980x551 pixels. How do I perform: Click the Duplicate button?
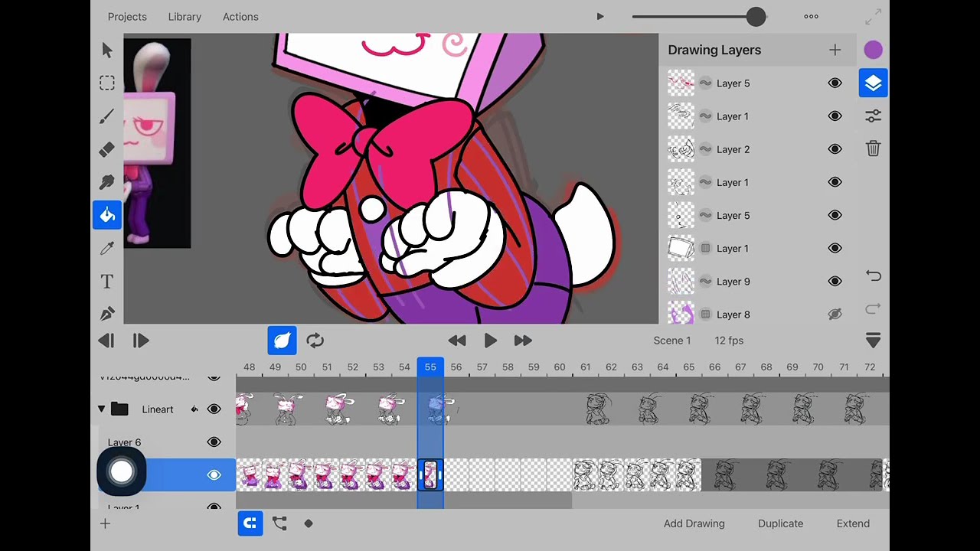[x=780, y=523]
